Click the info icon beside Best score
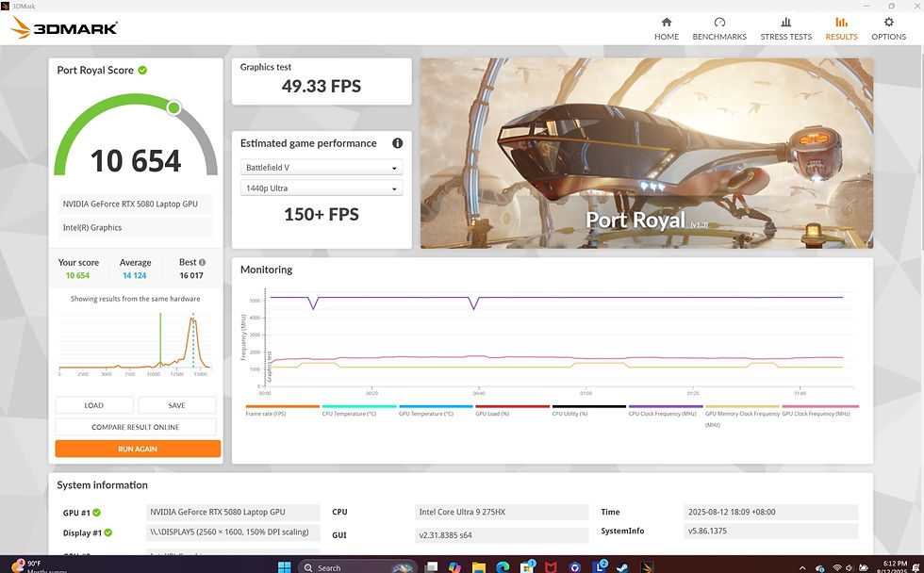The image size is (924, 573). click(x=202, y=263)
